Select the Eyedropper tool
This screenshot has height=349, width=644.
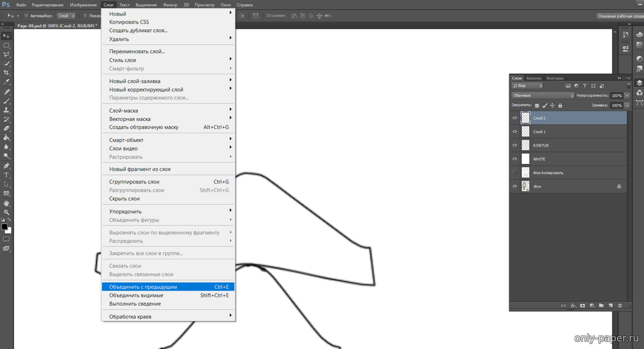7,82
